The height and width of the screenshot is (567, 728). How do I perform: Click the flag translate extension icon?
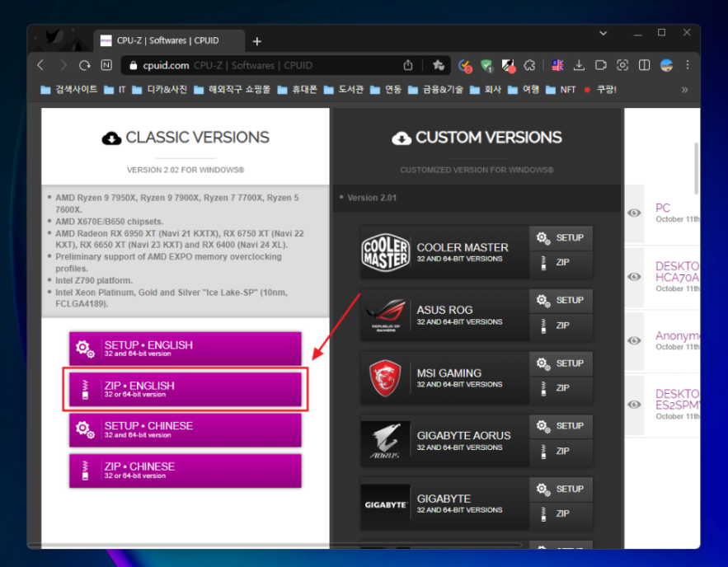557,65
